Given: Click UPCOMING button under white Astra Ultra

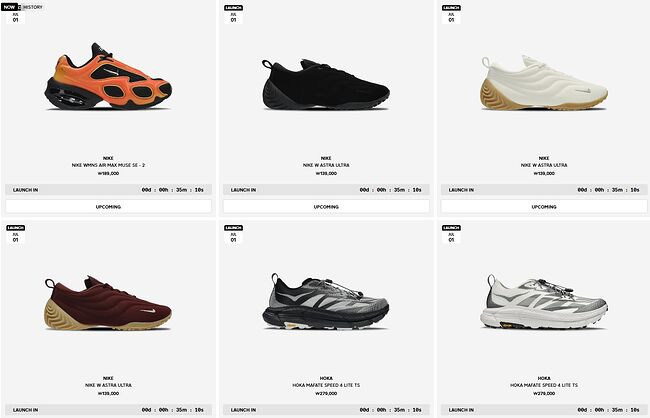Looking at the screenshot, I should click(x=544, y=207).
